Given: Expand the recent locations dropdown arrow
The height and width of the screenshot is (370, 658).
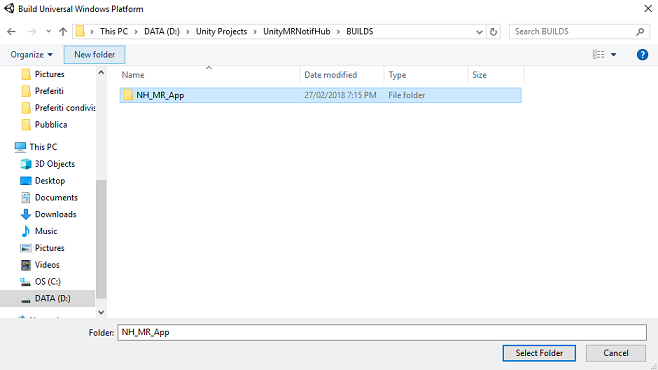Looking at the screenshot, I should pyautogui.click(x=48, y=31).
